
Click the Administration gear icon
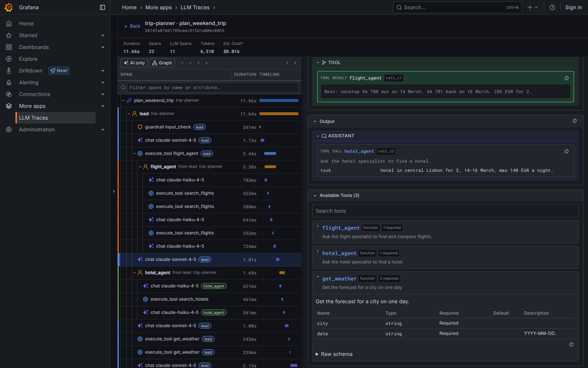(x=9, y=130)
